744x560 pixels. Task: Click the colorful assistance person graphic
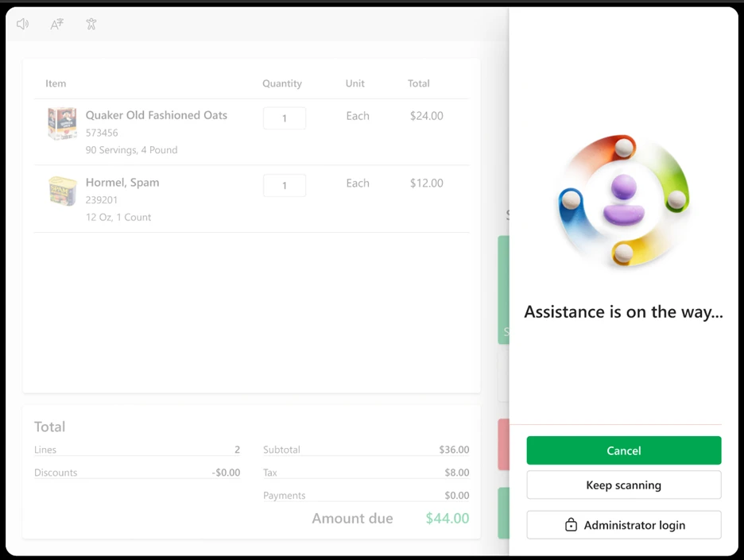click(x=623, y=200)
